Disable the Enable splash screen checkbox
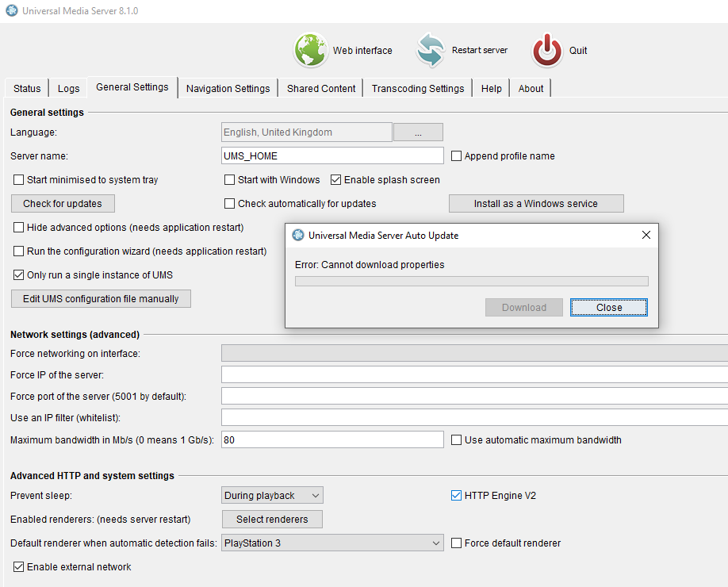The height and width of the screenshot is (587, 728). pyautogui.click(x=335, y=180)
